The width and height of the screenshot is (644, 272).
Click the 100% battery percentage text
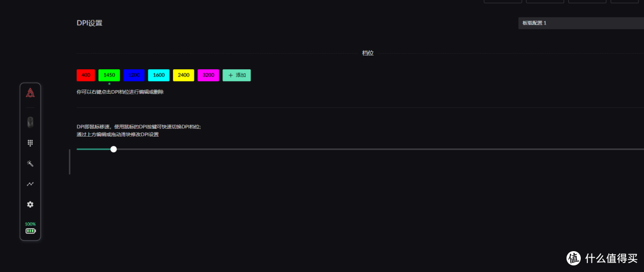pyautogui.click(x=30, y=224)
